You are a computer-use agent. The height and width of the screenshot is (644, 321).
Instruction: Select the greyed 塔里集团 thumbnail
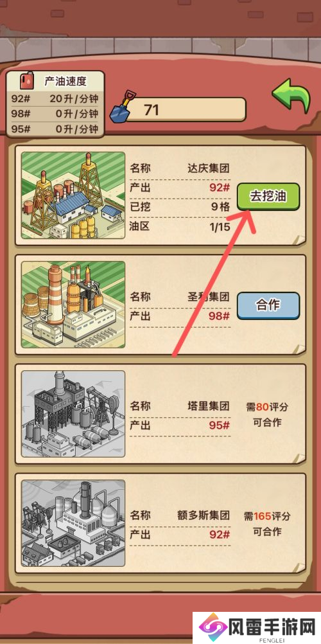point(73,414)
